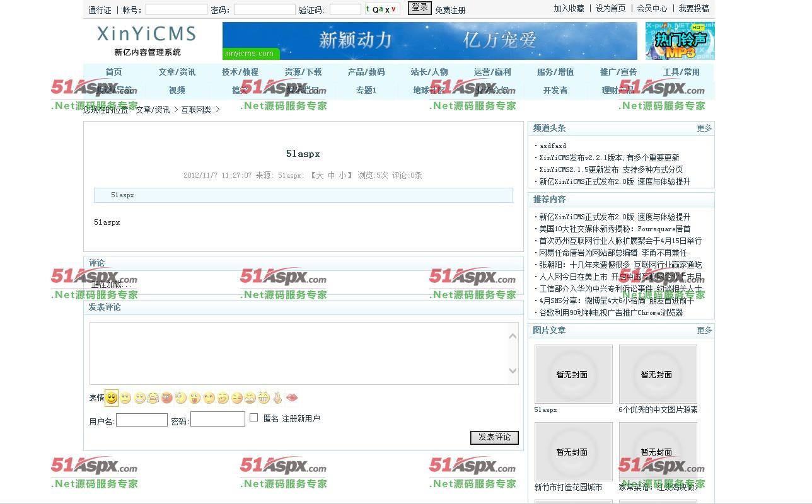Set article font size to 小
The height and width of the screenshot is (504, 812).
tap(342, 176)
